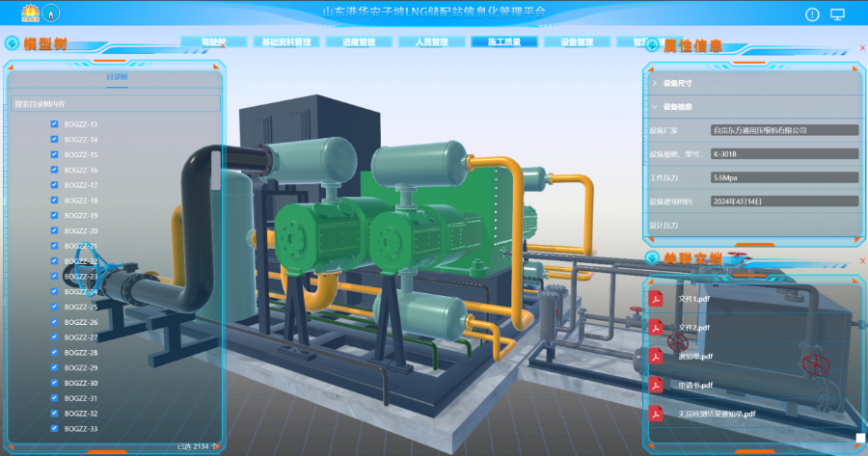Viewport: 868px width, 456px height.
Task: Click the round icon beside 模型树 title
Action: (x=12, y=42)
